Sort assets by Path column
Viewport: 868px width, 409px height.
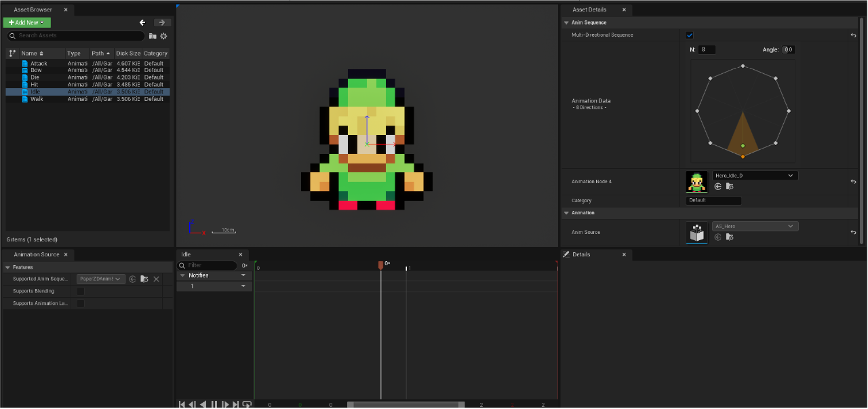coord(101,53)
